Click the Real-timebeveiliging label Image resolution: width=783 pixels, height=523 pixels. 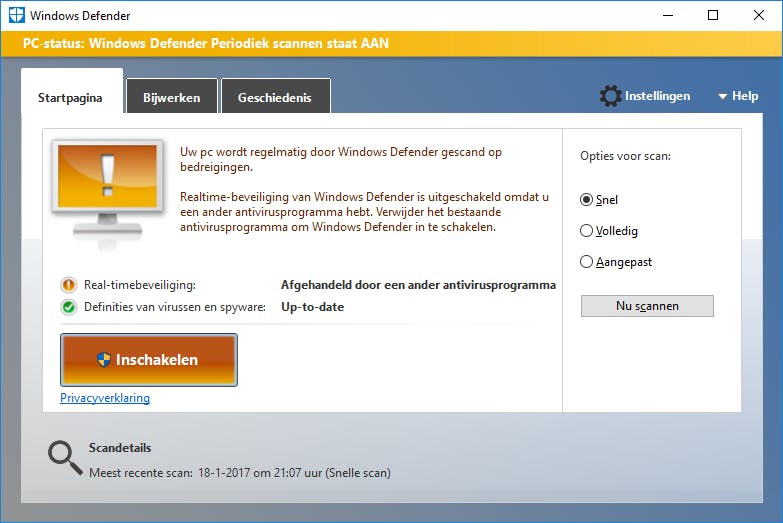pos(140,285)
